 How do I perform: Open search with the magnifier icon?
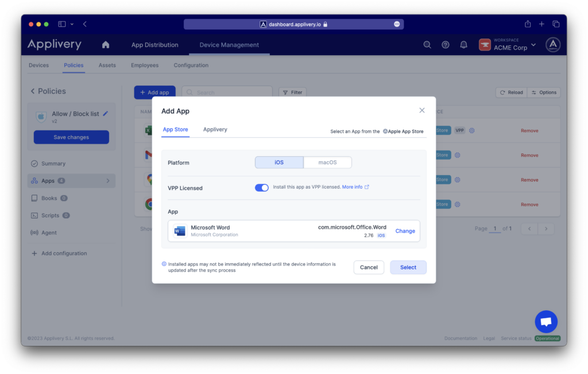427,45
